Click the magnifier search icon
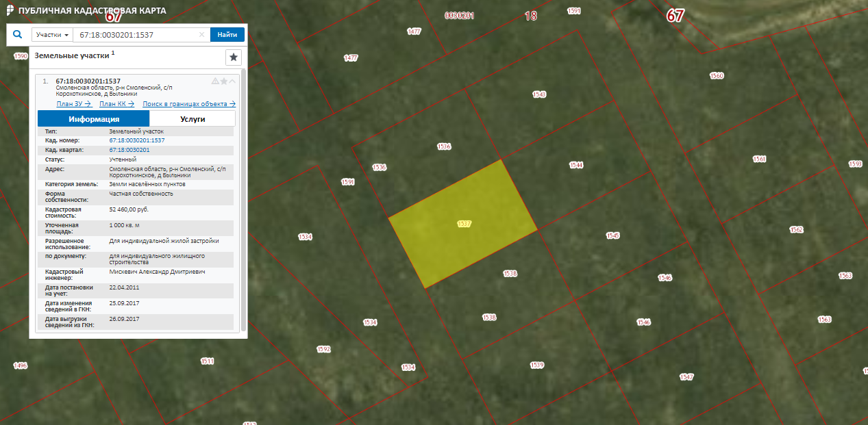Image resolution: width=868 pixels, height=425 pixels. click(x=18, y=34)
